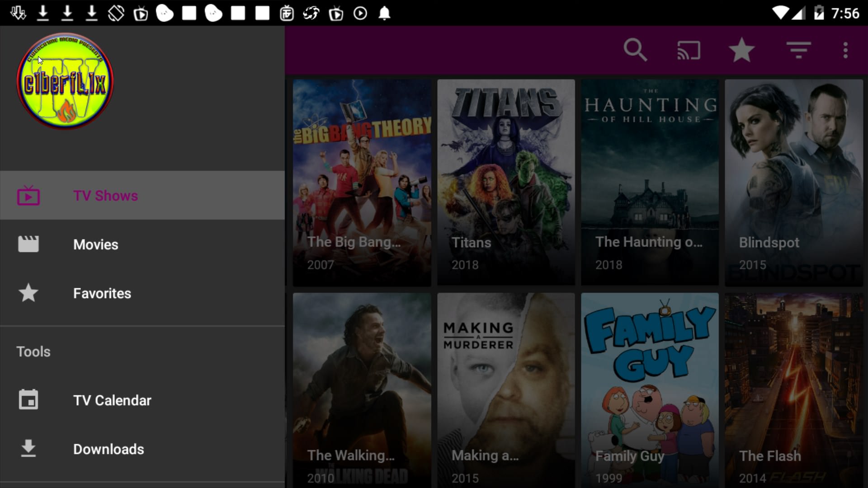Tap the circular play notification icon
Viewport: 868px width, 488px height.
[x=360, y=13]
